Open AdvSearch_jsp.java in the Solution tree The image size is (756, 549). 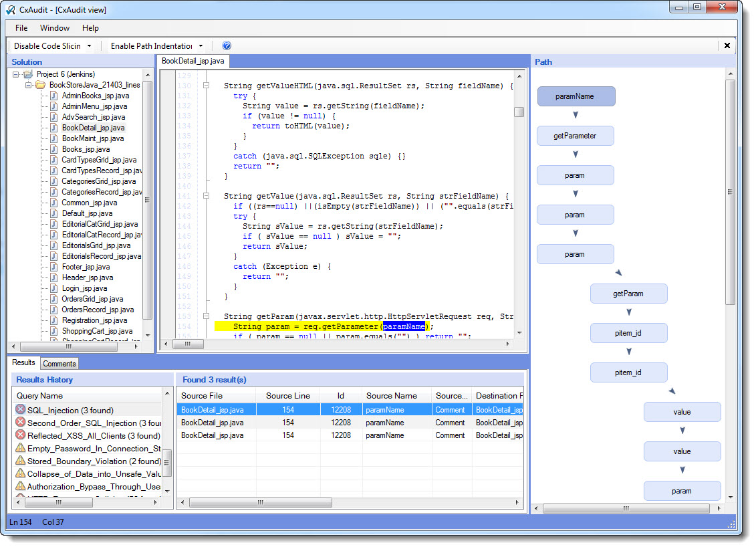(x=93, y=117)
